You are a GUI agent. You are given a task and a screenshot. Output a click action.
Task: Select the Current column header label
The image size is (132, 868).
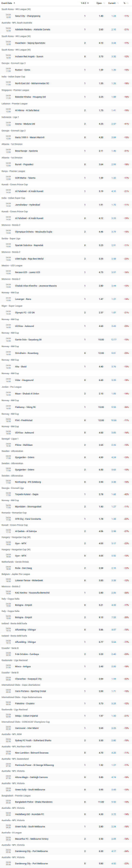click(x=112, y=3)
